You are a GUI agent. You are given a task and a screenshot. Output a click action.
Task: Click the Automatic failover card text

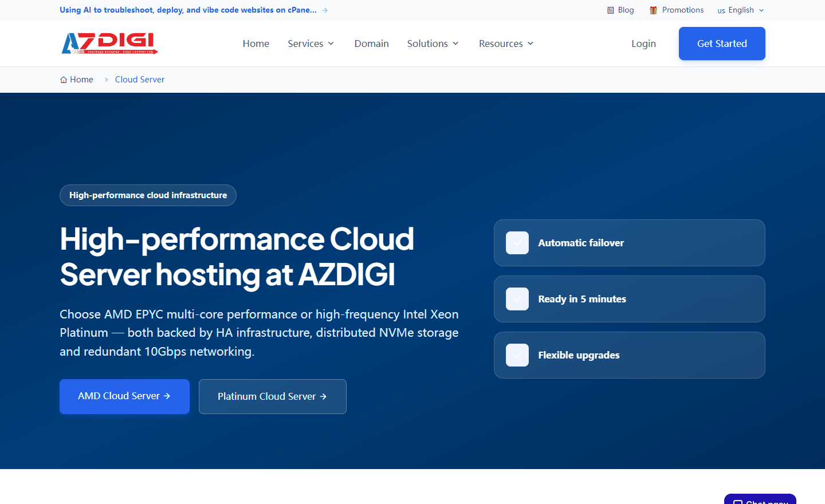coord(581,243)
